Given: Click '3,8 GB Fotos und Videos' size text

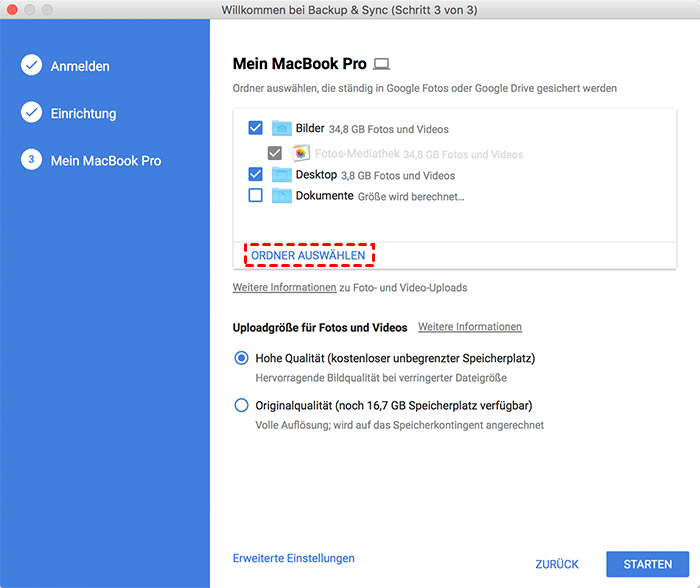Looking at the screenshot, I should pyautogui.click(x=398, y=175).
